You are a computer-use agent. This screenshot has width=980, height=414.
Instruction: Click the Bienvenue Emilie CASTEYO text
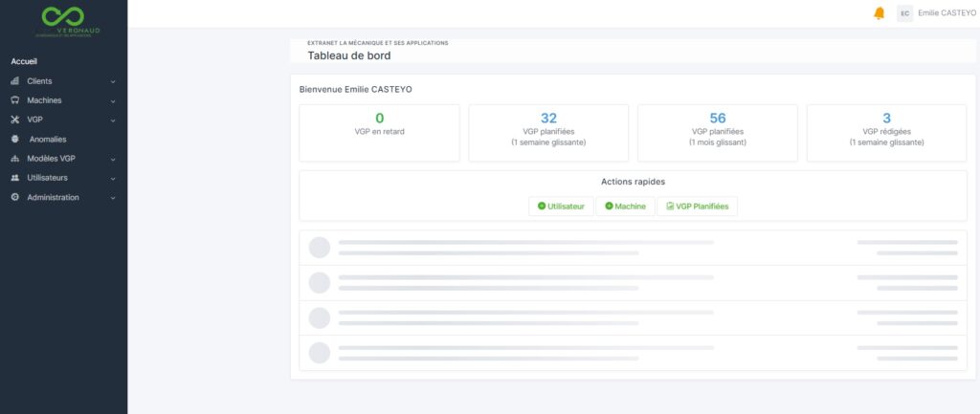pyautogui.click(x=356, y=89)
